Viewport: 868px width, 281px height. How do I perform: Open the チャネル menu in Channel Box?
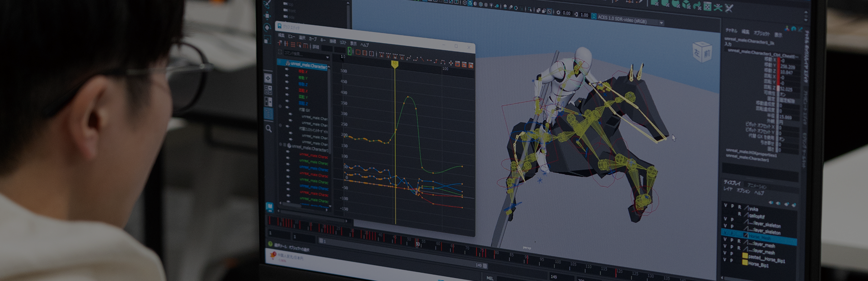point(731,30)
